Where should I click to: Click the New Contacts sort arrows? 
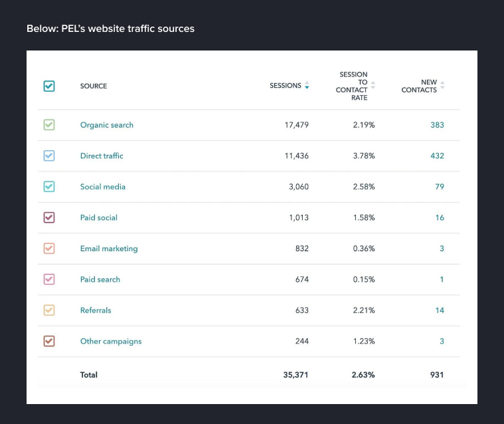pos(442,86)
